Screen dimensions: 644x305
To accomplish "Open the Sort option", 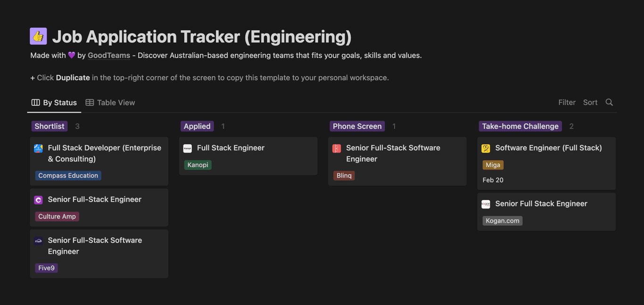I will click(590, 102).
